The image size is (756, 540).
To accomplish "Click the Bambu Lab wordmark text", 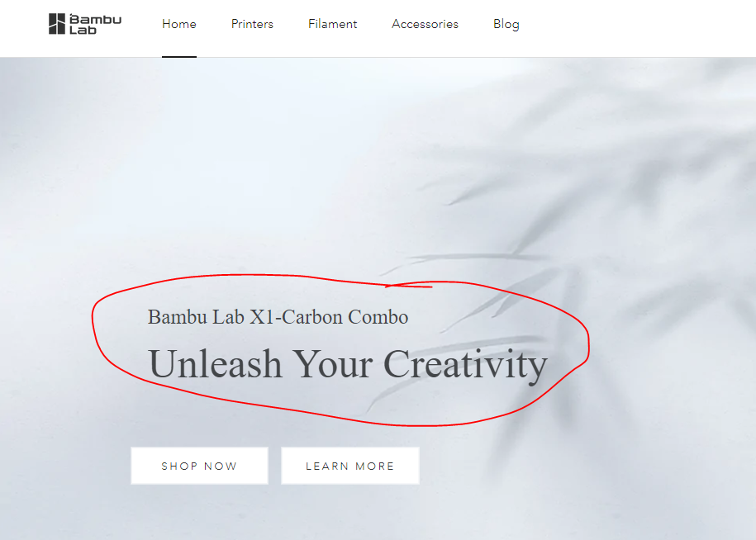I will (96, 25).
